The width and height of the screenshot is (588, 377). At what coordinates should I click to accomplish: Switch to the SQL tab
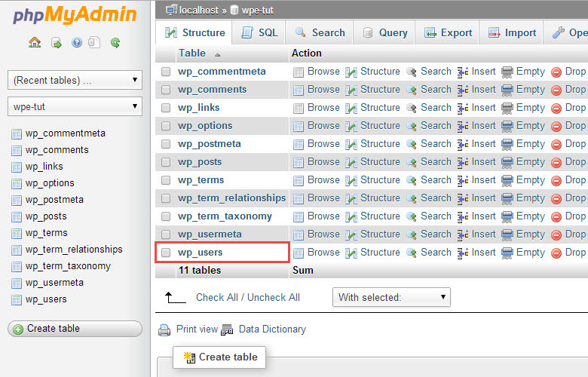pyautogui.click(x=259, y=32)
